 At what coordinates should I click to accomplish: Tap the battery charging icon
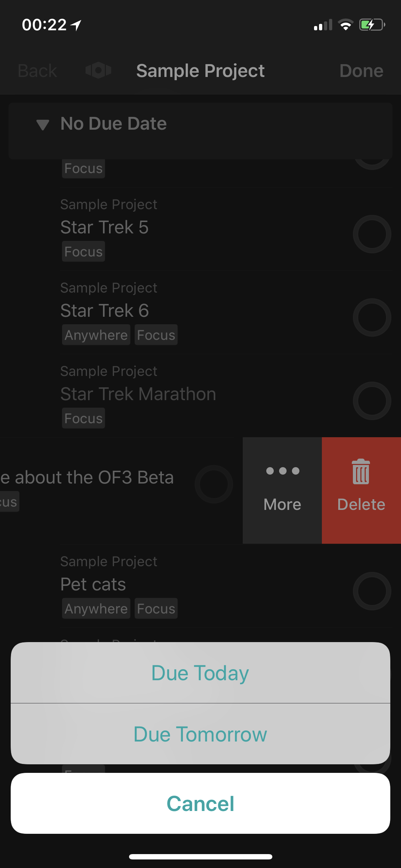point(372,25)
